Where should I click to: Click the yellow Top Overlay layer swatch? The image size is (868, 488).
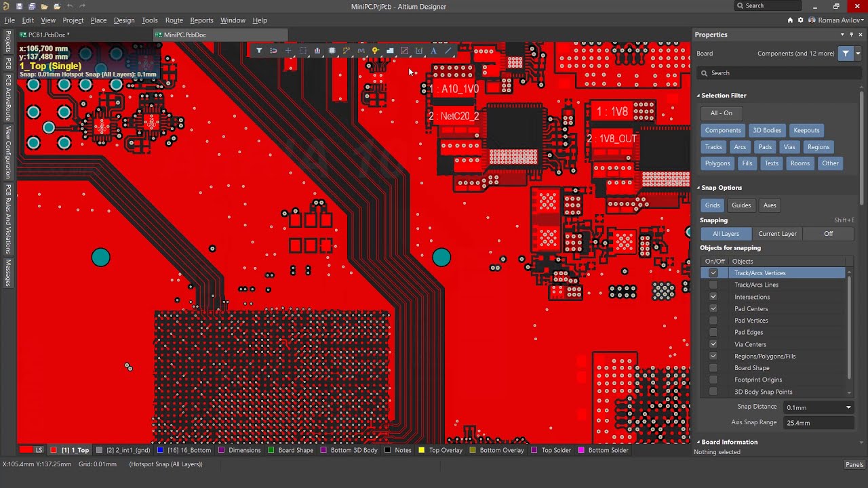point(422,450)
